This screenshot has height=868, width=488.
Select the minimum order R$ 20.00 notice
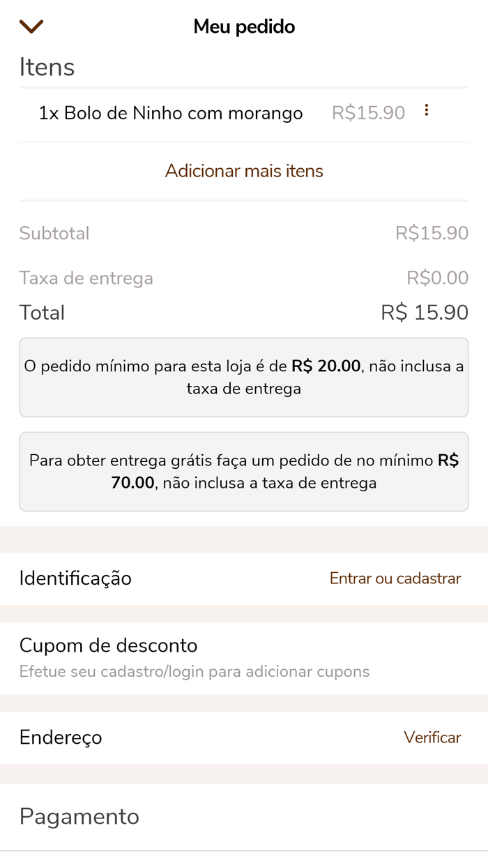[x=243, y=377]
